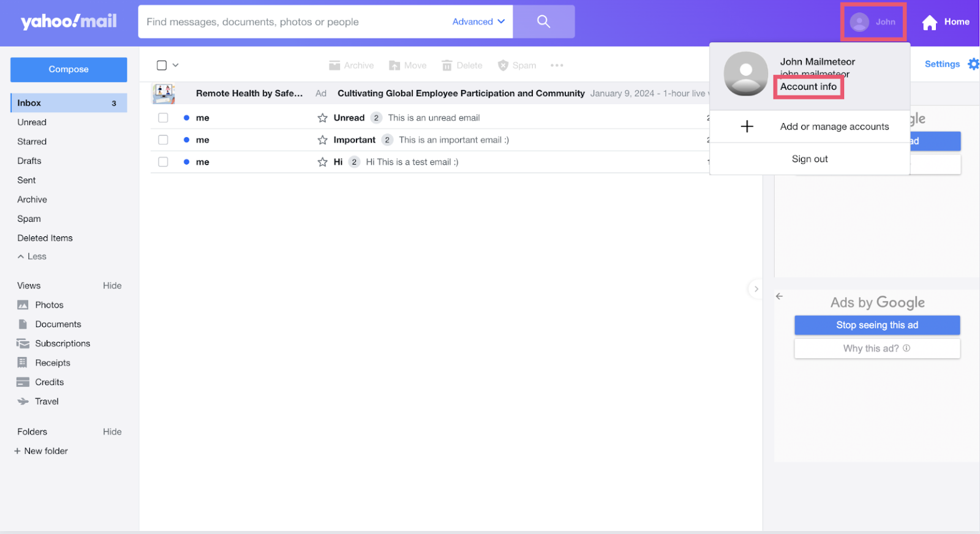The image size is (980, 534).
Task: Click the Documents view icon
Action: [23, 324]
